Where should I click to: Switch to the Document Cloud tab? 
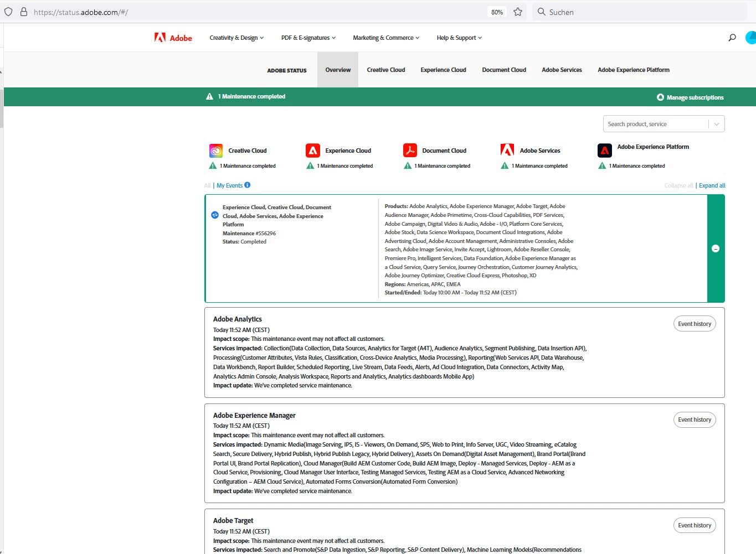(x=504, y=70)
